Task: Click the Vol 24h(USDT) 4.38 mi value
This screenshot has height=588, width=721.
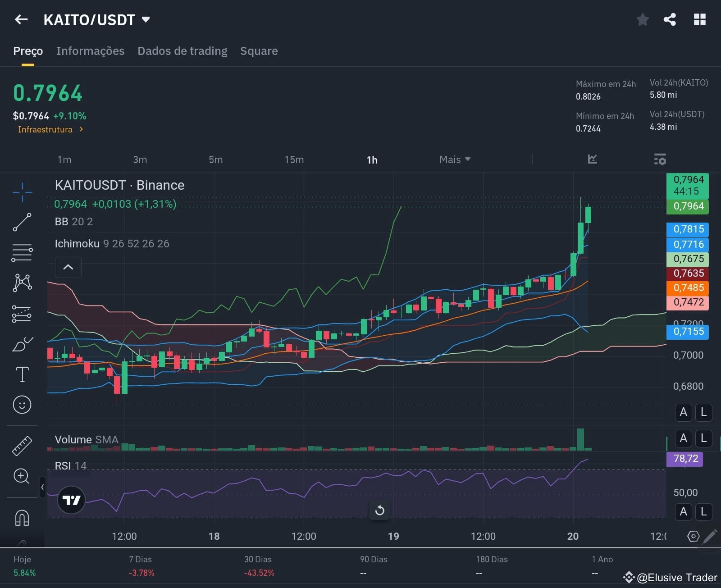Action: click(x=663, y=127)
